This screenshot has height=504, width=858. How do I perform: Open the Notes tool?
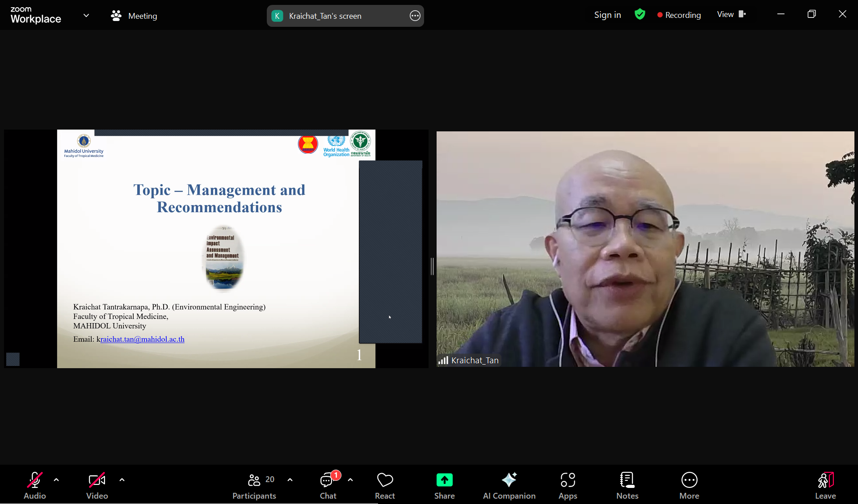click(x=627, y=485)
